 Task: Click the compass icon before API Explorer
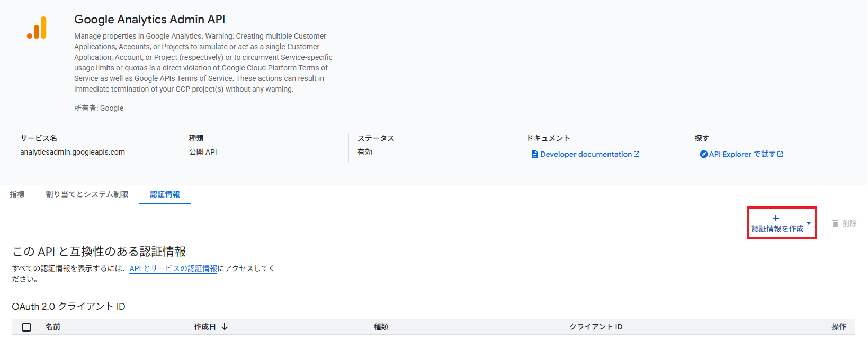tap(703, 154)
